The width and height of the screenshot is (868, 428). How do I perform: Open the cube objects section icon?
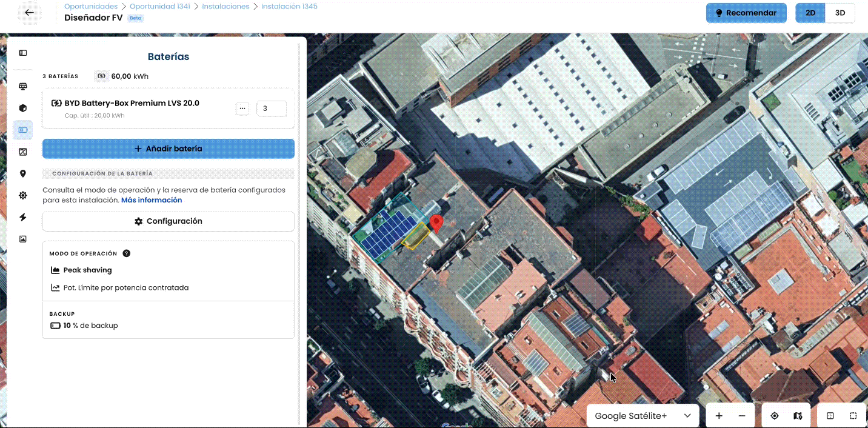(x=23, y=109)
